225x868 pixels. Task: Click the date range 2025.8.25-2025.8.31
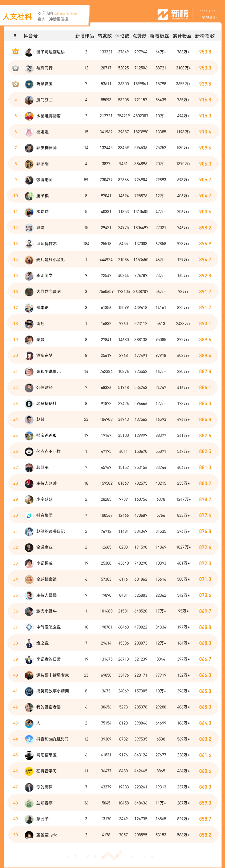pyautogui.click(x=208, y=14)
